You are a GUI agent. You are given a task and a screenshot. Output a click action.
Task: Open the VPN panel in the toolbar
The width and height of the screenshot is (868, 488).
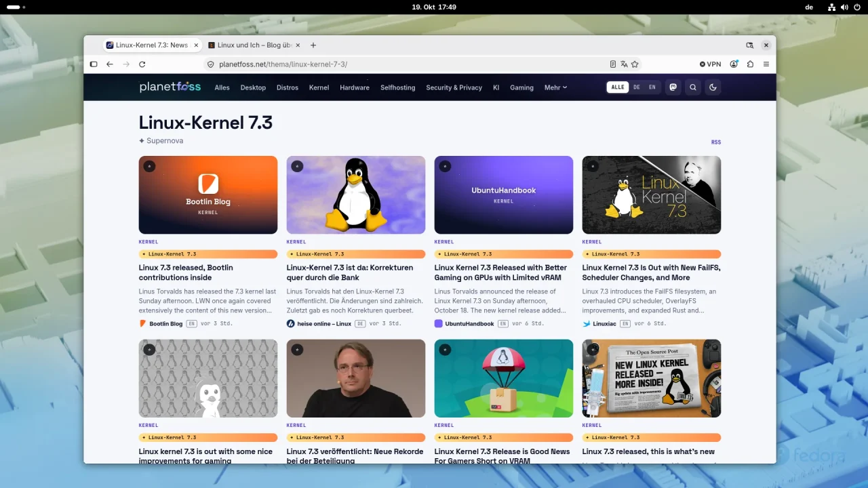point(711,64)
